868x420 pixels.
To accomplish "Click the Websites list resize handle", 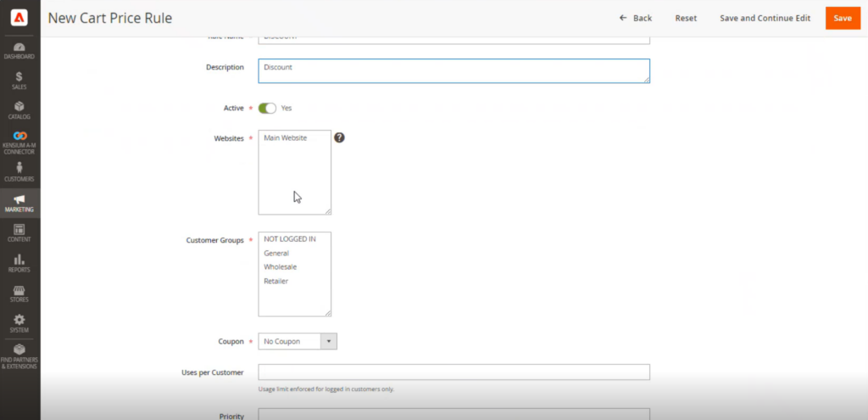I will click(x=328, y=211).
